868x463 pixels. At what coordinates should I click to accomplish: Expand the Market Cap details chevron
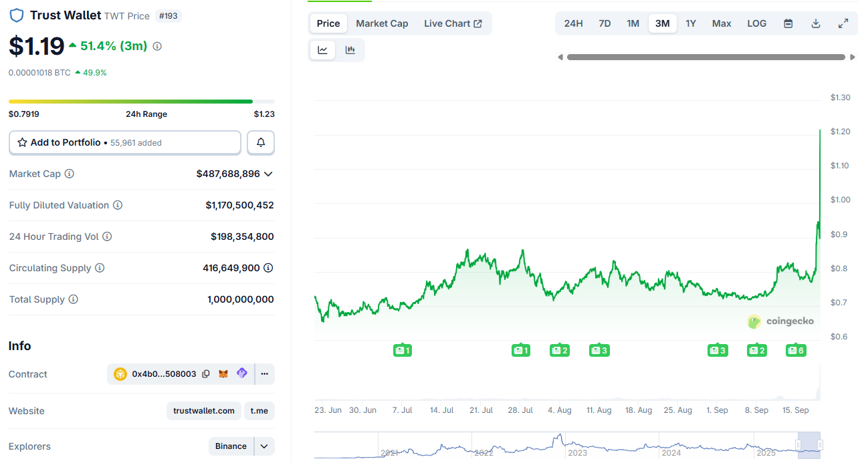tap(268, 174)
